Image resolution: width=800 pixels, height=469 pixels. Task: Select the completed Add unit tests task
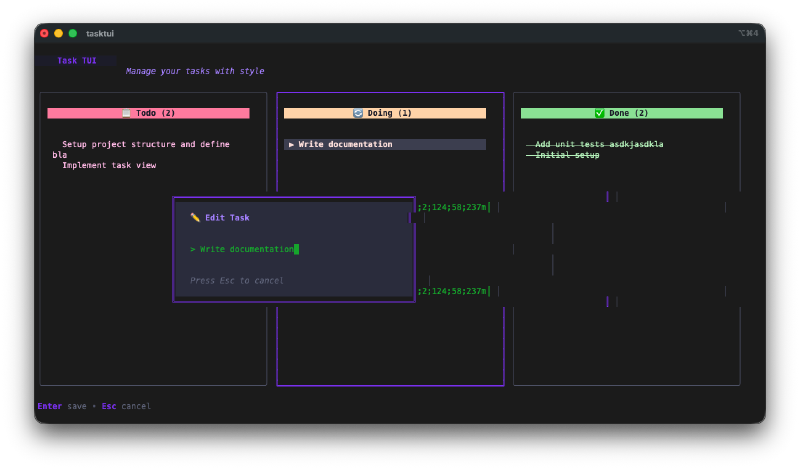pyautogui.click(x=598, y=144)
